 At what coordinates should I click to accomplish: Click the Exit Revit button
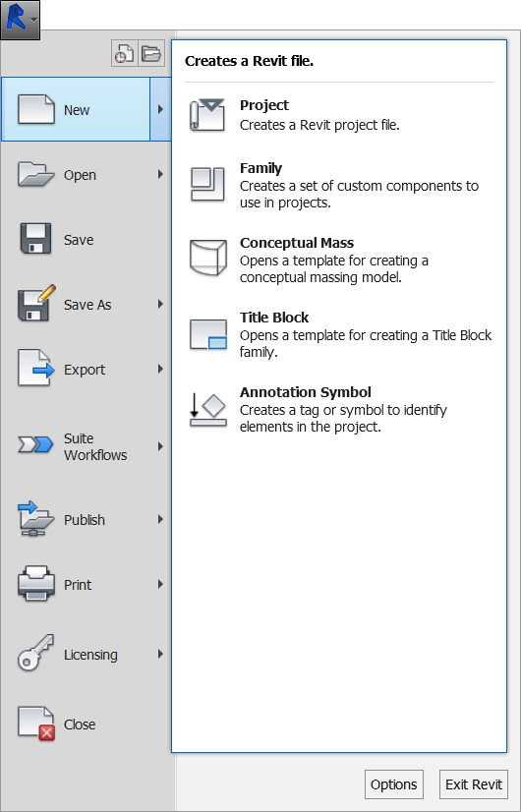(474, 784)
